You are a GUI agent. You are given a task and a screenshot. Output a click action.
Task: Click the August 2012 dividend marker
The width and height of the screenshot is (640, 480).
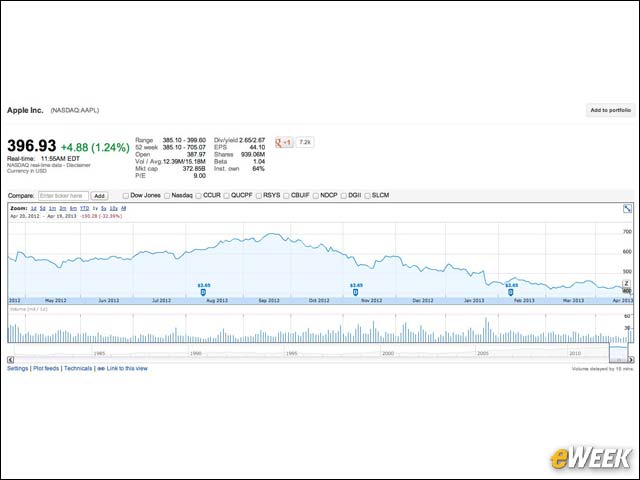click(x=203, y=292)
